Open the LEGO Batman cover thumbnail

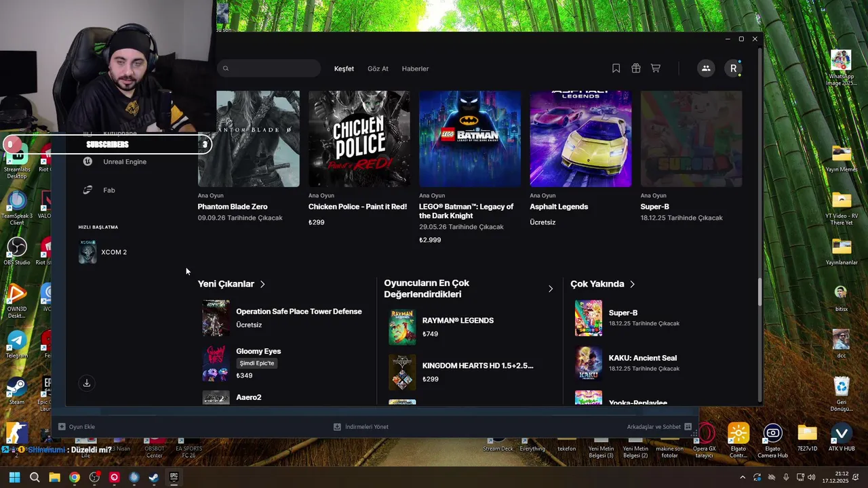(470, 139)
